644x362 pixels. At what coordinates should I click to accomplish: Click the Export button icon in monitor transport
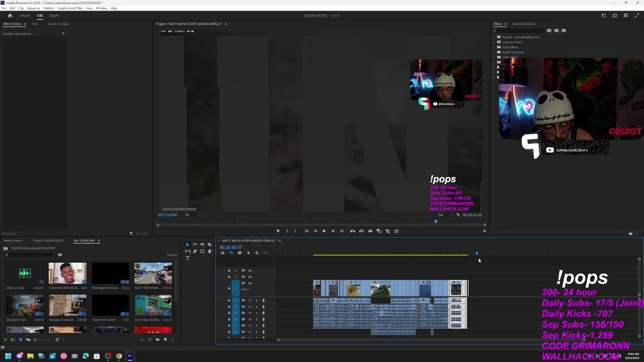pos(396,231)
